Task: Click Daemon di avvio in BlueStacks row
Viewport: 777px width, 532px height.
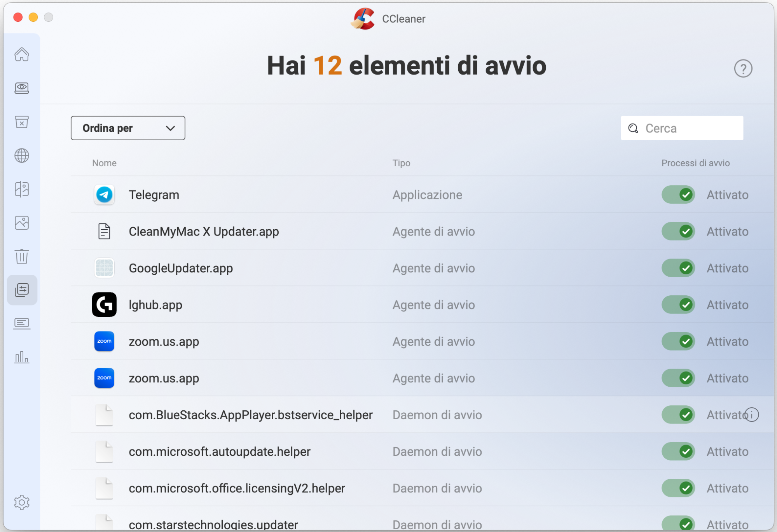Action: [437, 415]
